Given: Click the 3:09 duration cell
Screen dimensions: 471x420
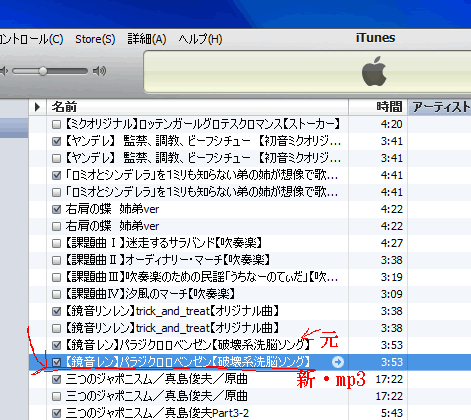Looking at the screenshot, I should tap(391, 294).
